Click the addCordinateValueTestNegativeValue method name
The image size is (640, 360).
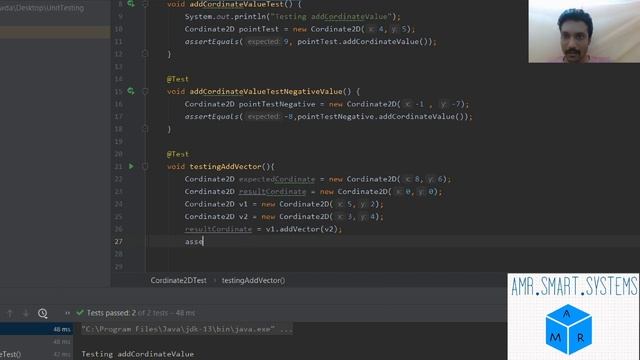pyautogui.click(x=266, y=91)
